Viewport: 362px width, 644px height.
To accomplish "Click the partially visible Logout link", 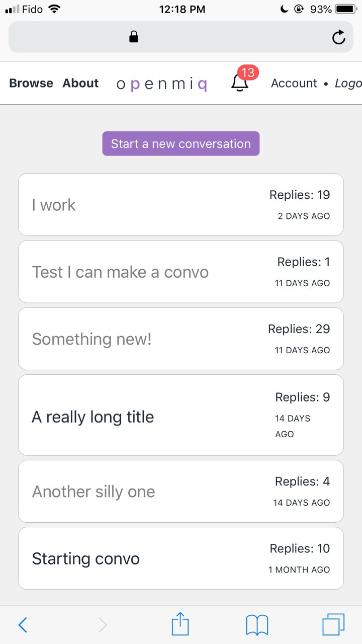I will click(x=348, y=83).
